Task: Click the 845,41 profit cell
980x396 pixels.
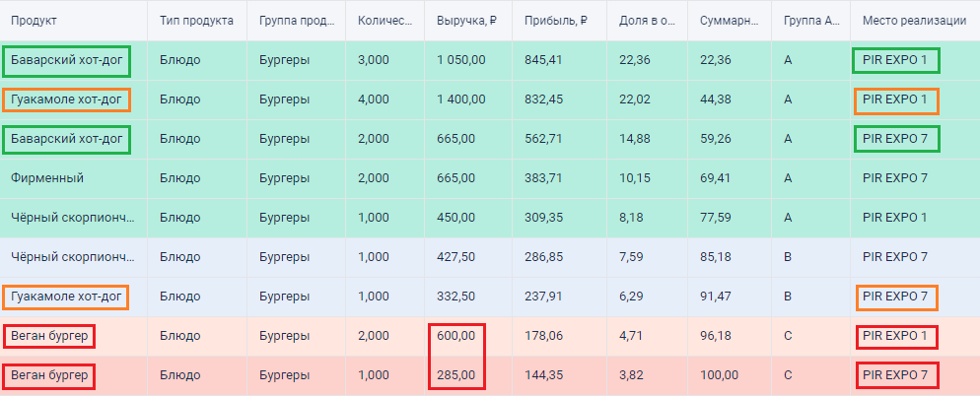Action: (x=544, y=61)
